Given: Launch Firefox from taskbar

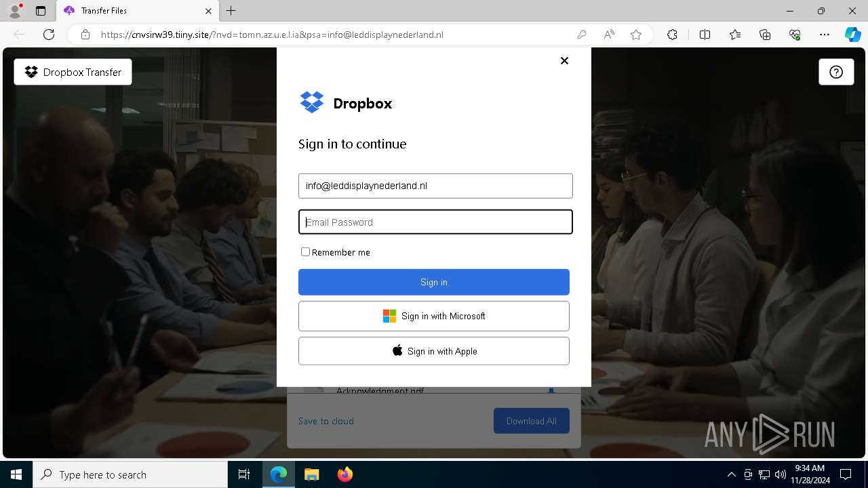Looking at the screenshot, I should 344,474.
